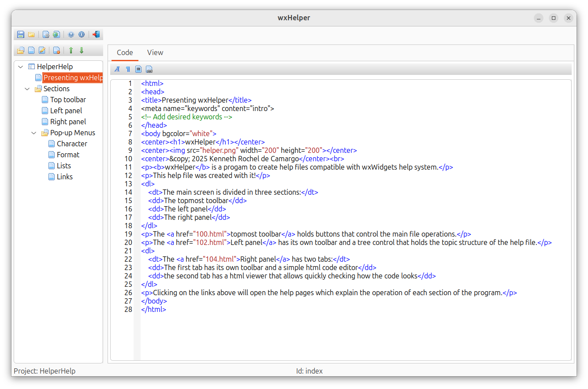
Task: Click 'Id: index' in the status bar
Action: point(309,371)
